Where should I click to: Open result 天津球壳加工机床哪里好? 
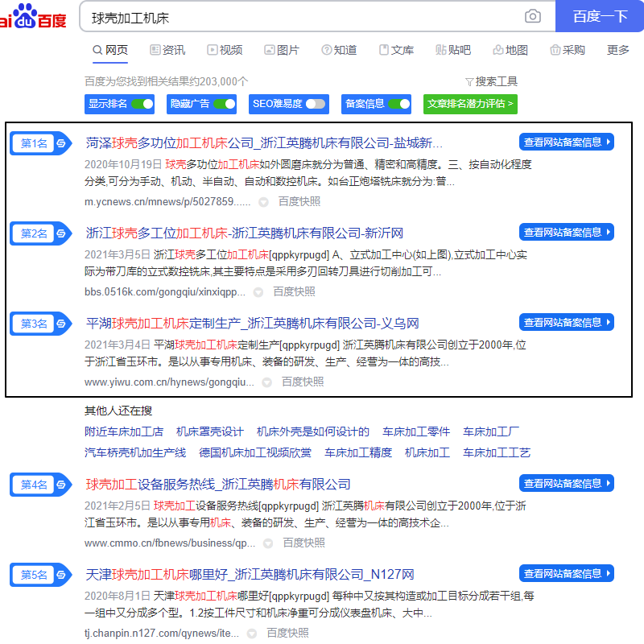coord(250,574)
